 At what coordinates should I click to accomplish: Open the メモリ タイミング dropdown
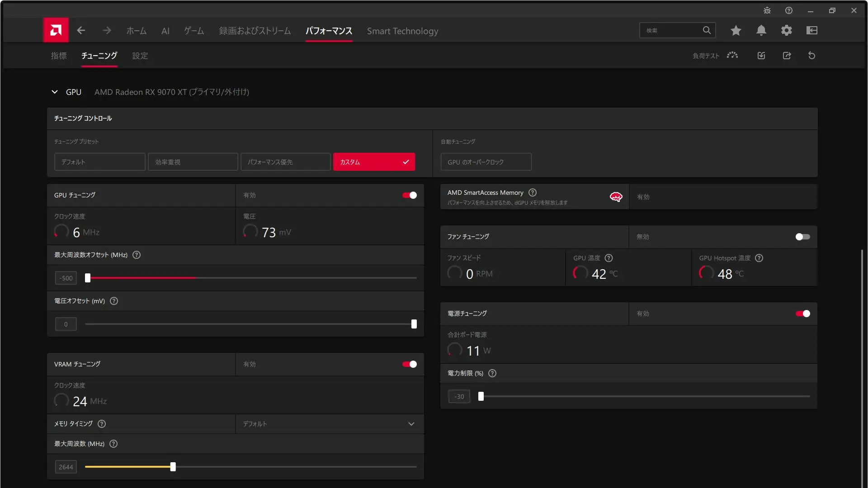click(x=330, y=424)
